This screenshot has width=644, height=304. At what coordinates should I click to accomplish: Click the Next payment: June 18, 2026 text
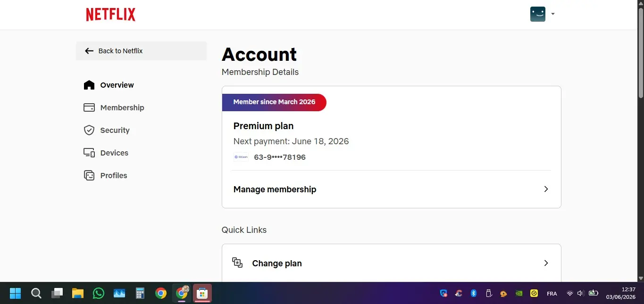click(x=291, y=141)
